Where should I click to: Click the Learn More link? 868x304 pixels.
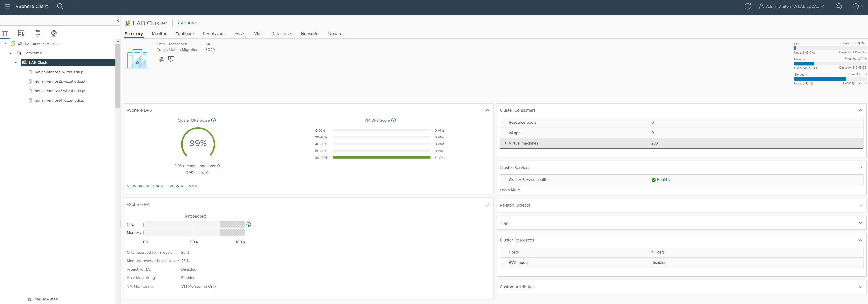509,190
